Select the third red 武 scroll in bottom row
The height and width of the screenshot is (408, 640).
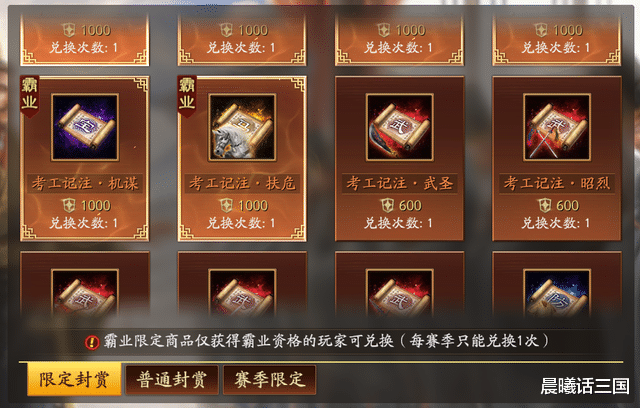point(400,293)
